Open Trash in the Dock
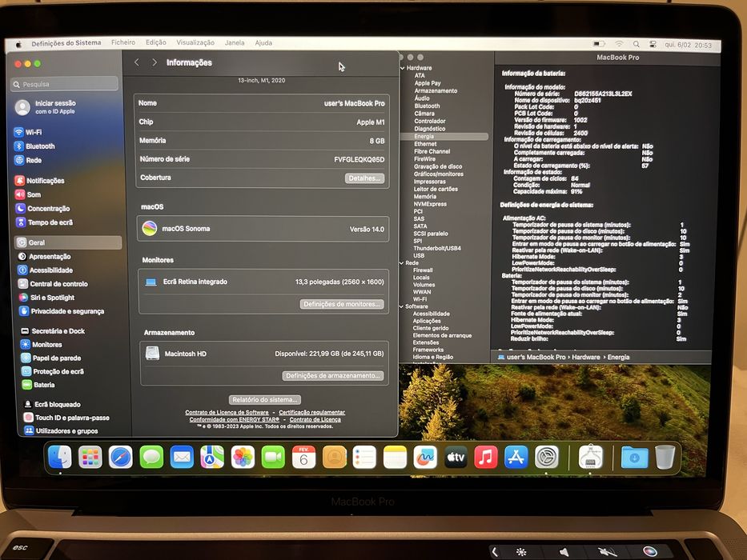The width and height of the screenshot is (747, 560). tap(665, 457)
